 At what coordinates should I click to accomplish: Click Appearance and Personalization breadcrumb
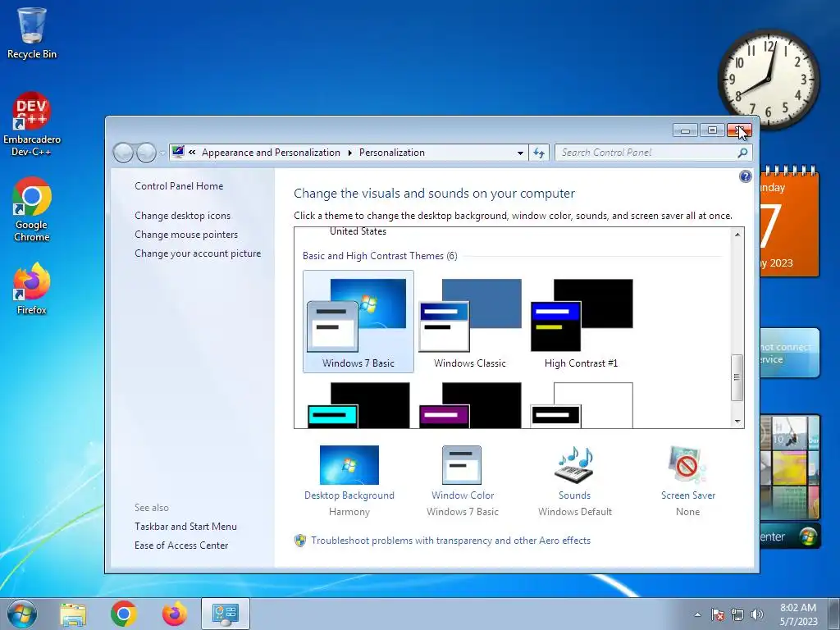pos(271,153)
